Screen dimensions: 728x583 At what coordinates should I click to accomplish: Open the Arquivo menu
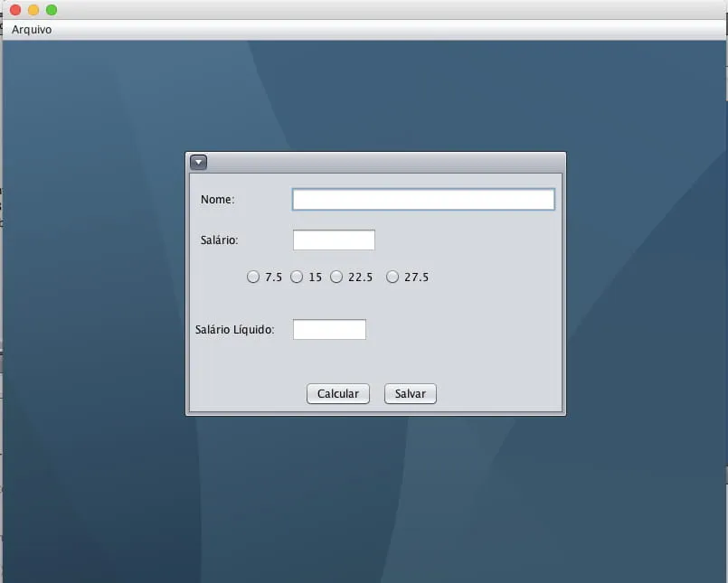[x=32, y=30]
